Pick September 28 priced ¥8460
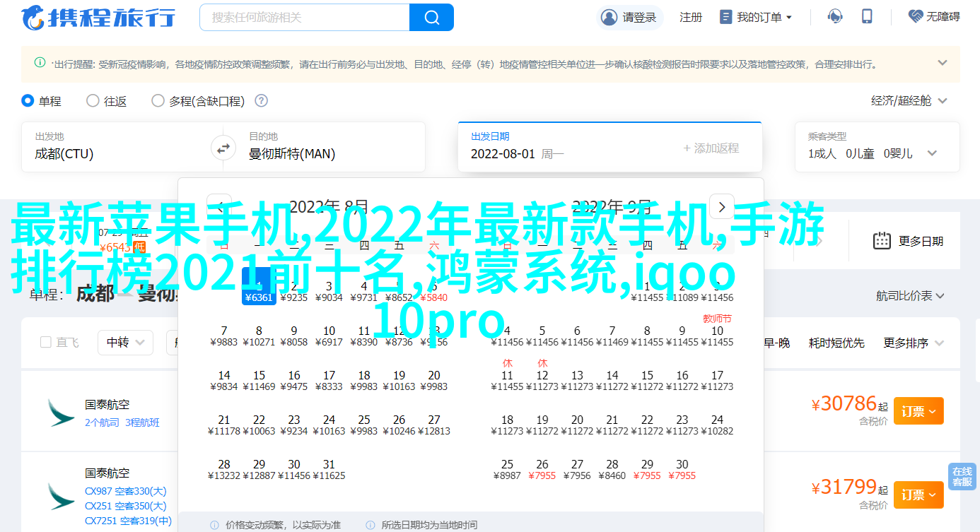Screen dimensions: 980x532 (x=612, y=469)
